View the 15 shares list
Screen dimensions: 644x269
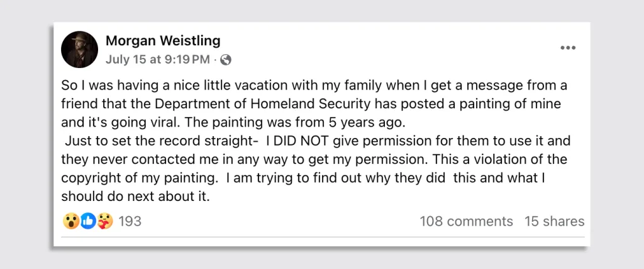pos(555,221)
